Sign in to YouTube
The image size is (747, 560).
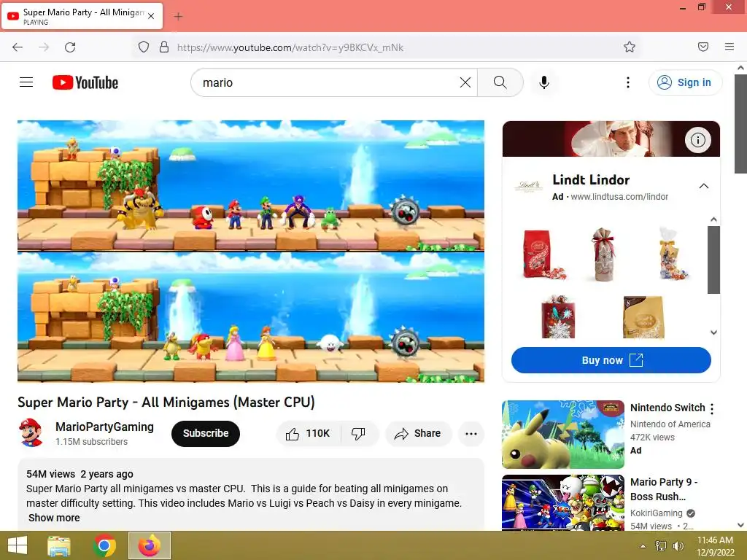coord(684,82)
